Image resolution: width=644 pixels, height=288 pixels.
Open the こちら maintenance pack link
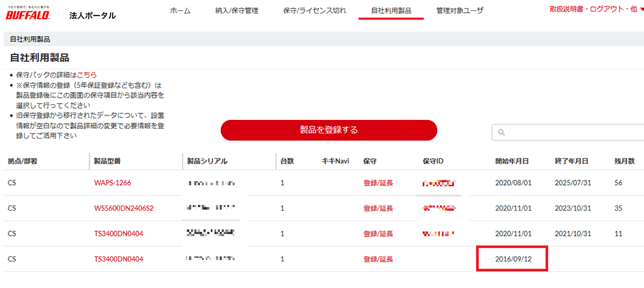click(x=87, y=75)
